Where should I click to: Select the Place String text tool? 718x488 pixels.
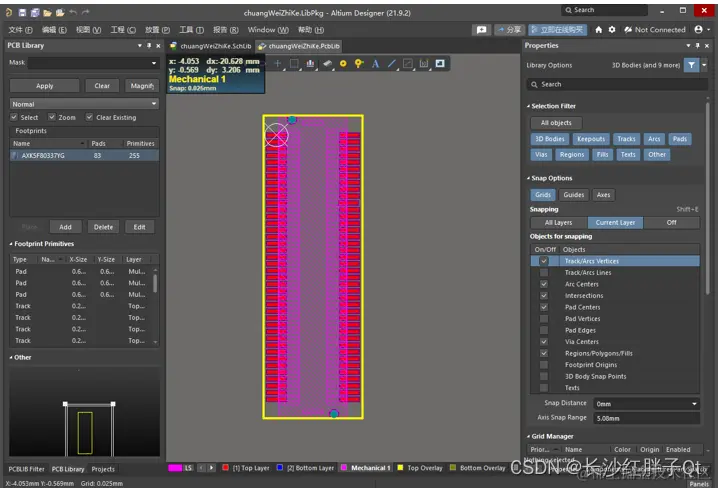click(375, 64)
